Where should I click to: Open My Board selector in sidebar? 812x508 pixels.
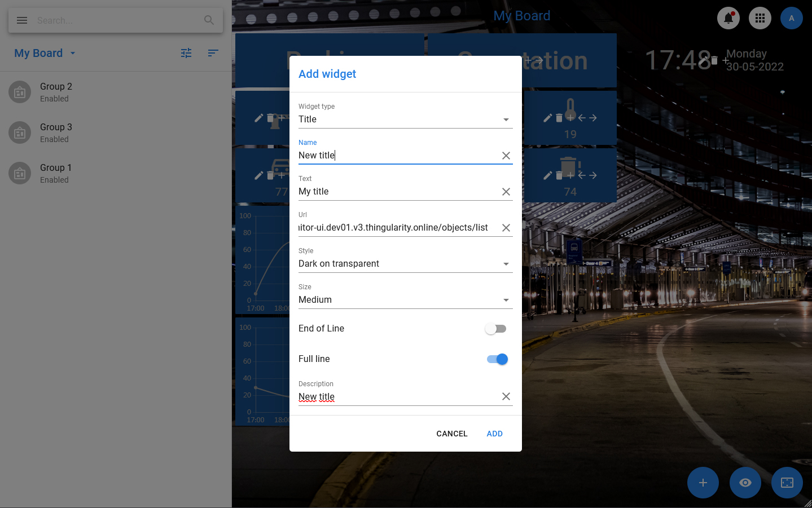[x=45, y=53]
